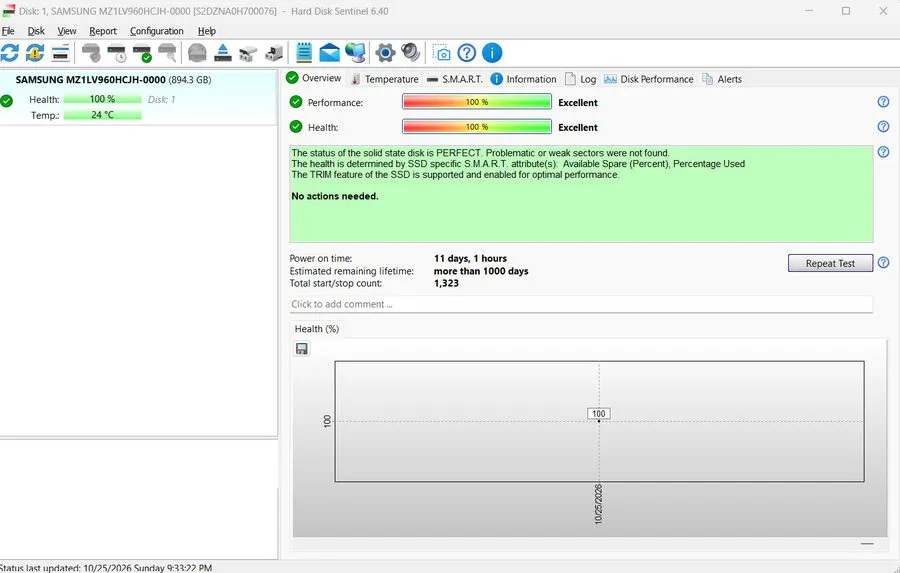900x573 pixels.
Task: Click the Health 100 % bar in left panel
Action: click(x=102, y=99)
